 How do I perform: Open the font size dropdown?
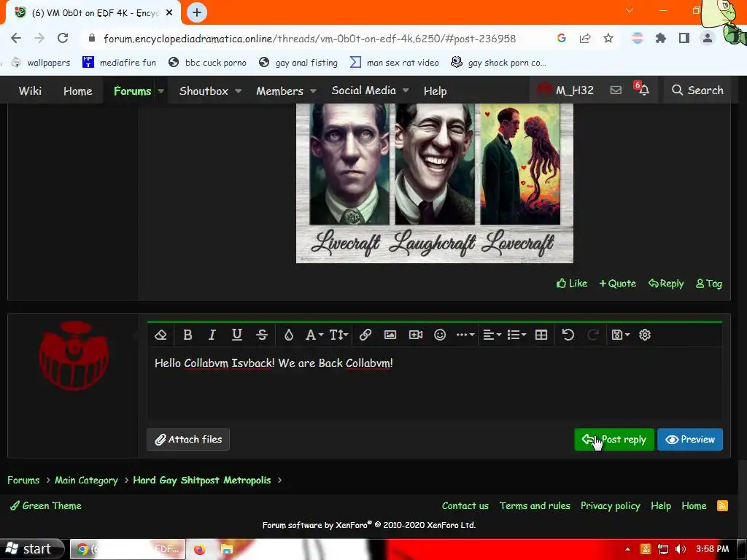(x=338, y=335)
